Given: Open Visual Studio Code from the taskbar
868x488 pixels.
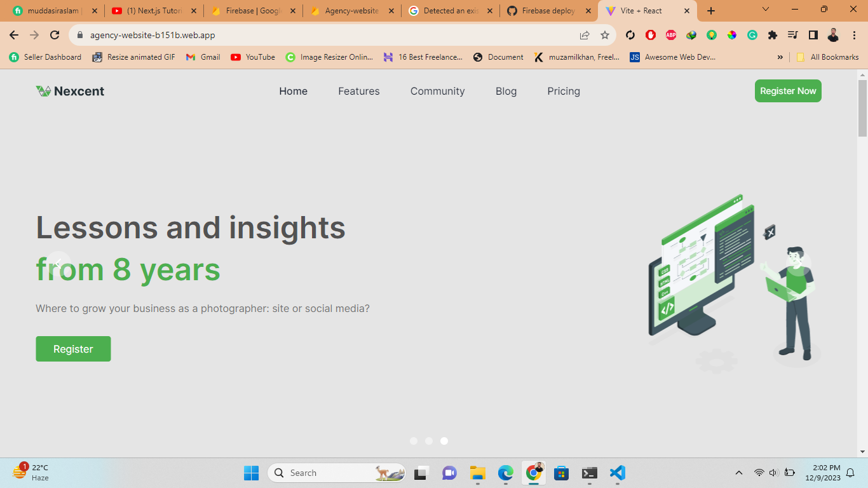Looking at the screenshot, I should pos(617,473).
